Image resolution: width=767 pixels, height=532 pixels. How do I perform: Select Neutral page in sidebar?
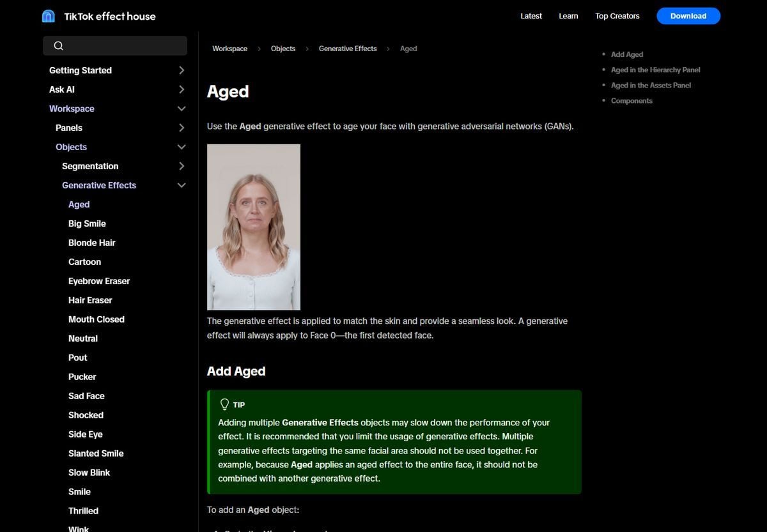83,338
